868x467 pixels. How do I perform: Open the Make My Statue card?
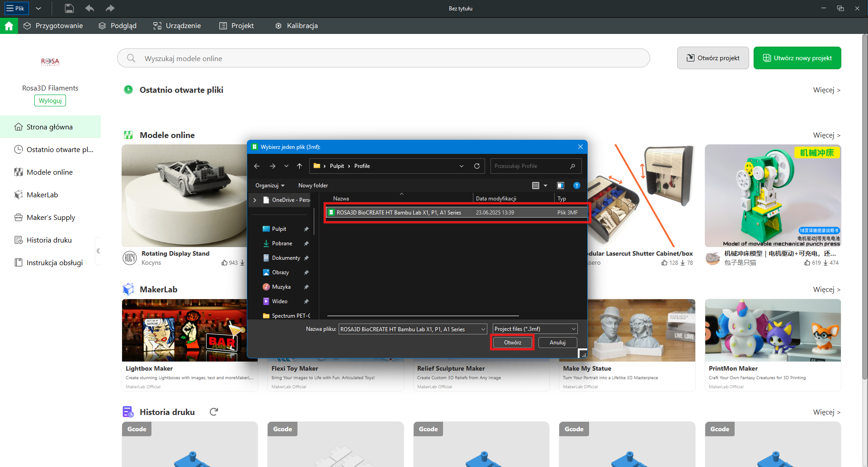click(x=627, y=345)
